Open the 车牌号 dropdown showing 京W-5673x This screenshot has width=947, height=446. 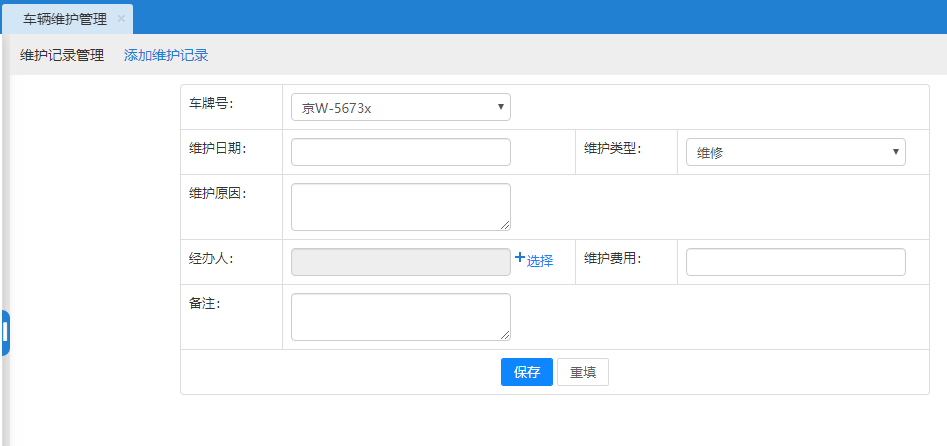point(400,107)
